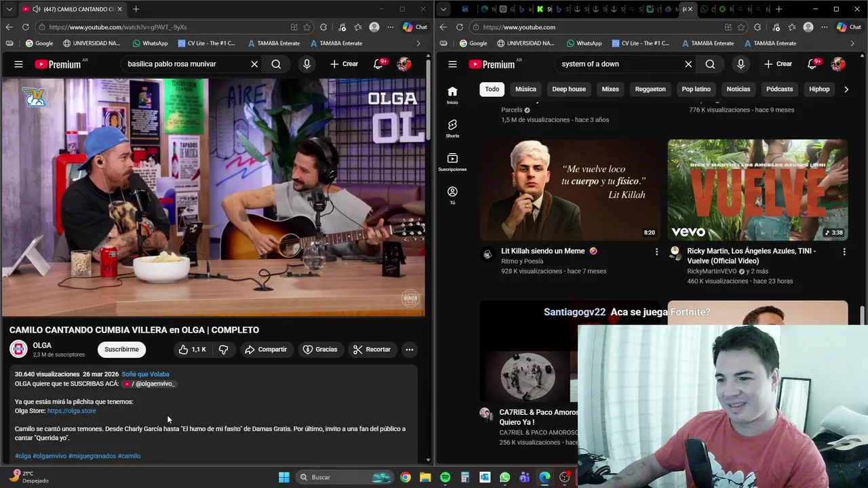Show next filter chips with right arrow

(x=846, y=89)
